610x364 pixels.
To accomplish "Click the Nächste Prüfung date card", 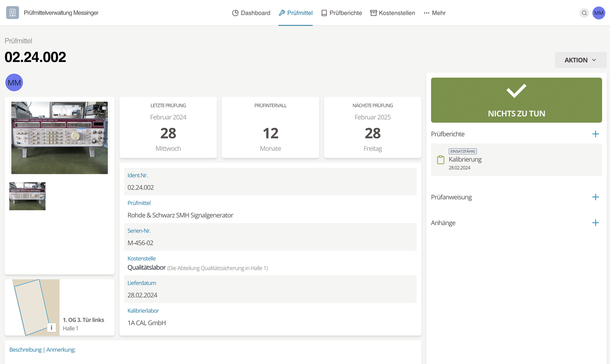I will [373, 128].
